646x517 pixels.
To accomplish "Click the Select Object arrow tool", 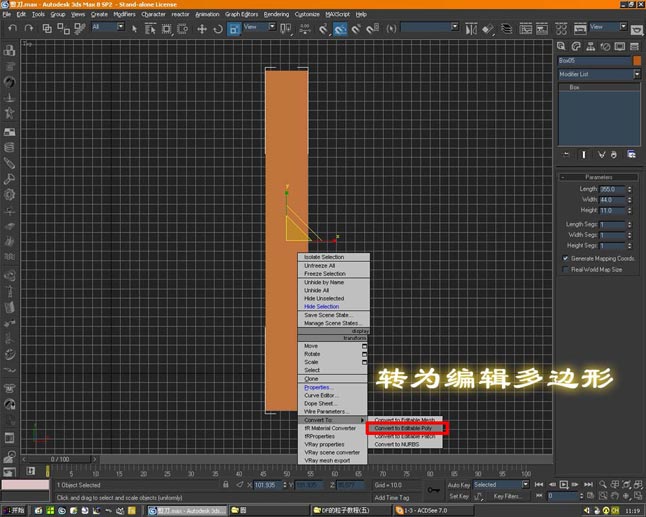I will [134, 29].
